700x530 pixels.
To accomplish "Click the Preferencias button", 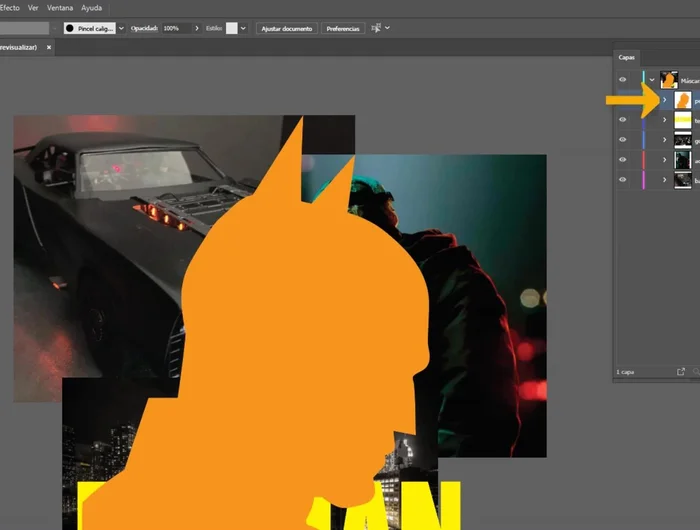I will coord(343,28).
